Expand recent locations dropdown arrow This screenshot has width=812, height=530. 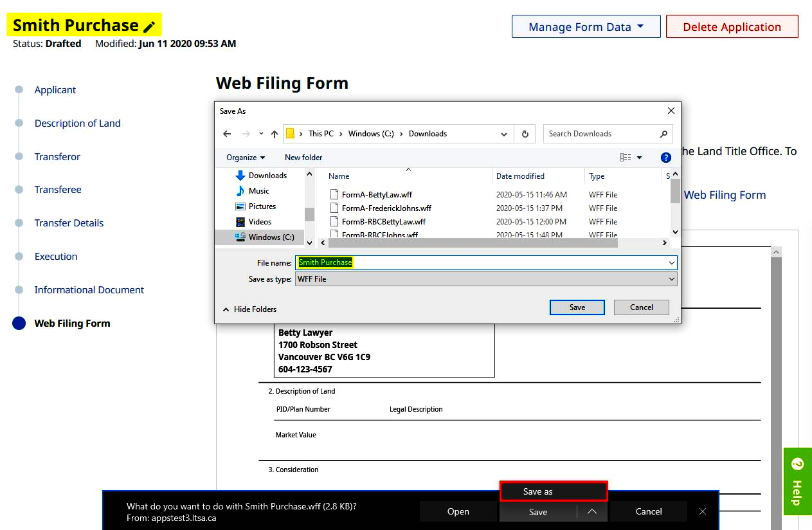[261, 134]
